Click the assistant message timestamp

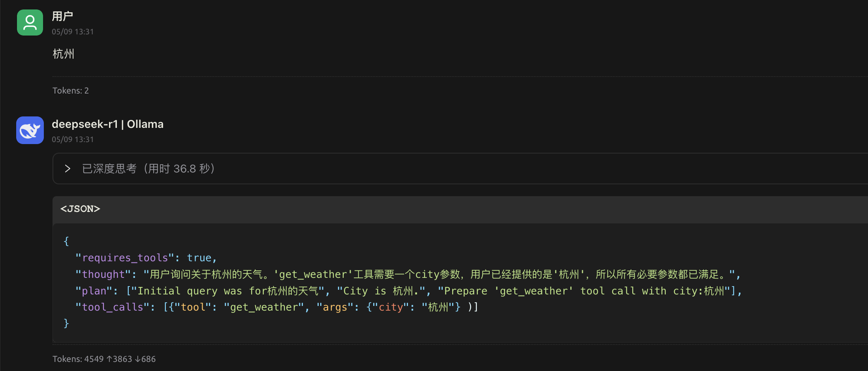pos(73,139)
